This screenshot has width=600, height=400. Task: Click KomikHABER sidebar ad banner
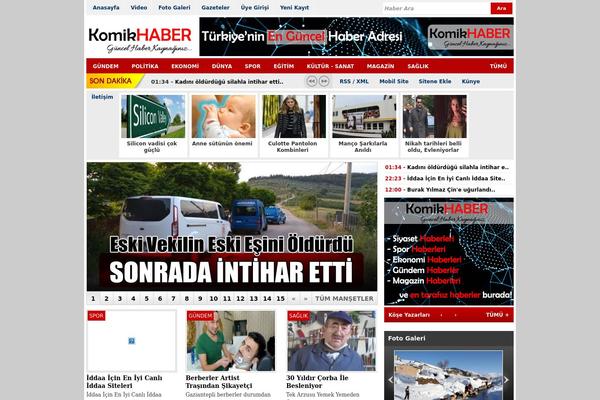click(x=449, y=251)
